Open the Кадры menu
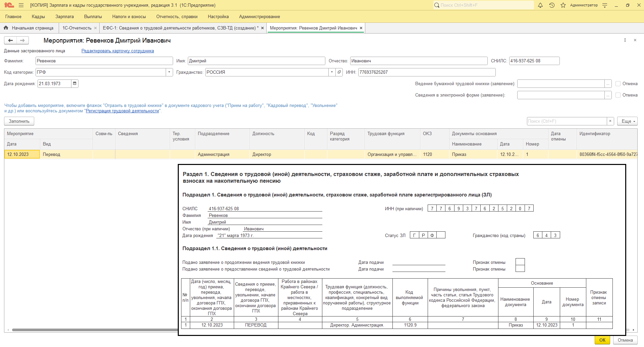Image resolution: width=644 pixels, height=347 pixels. pyautogui.click(x=38, y=17)
